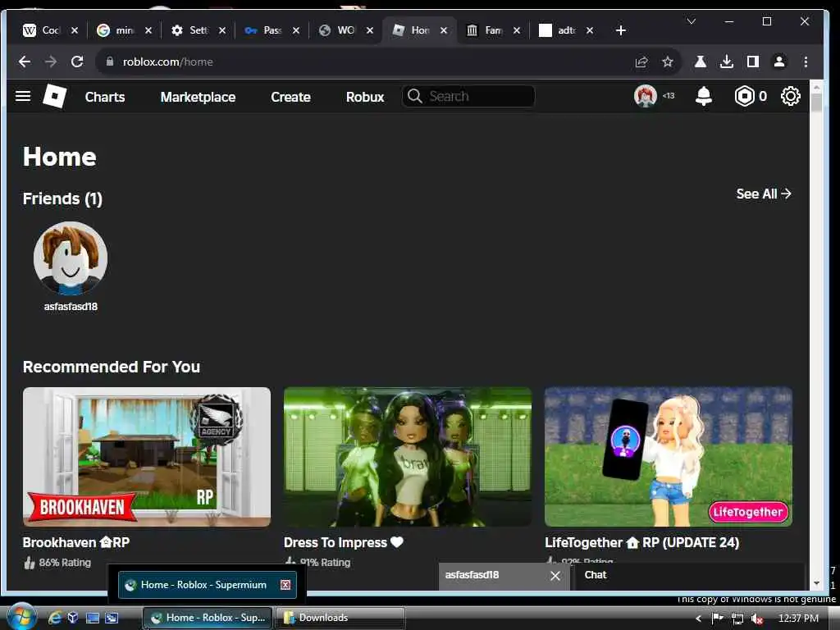Open the browser profile icon
840x630 pixels.
779,62
